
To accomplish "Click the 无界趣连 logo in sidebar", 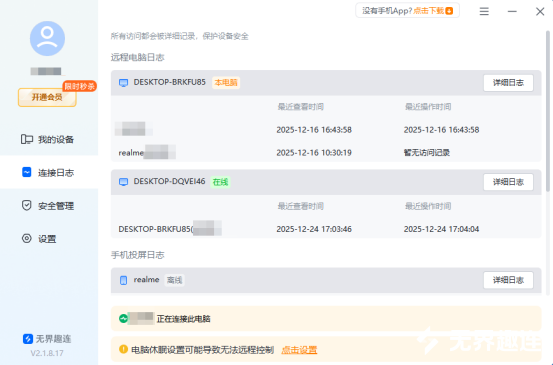I will (x=28, y=339).
